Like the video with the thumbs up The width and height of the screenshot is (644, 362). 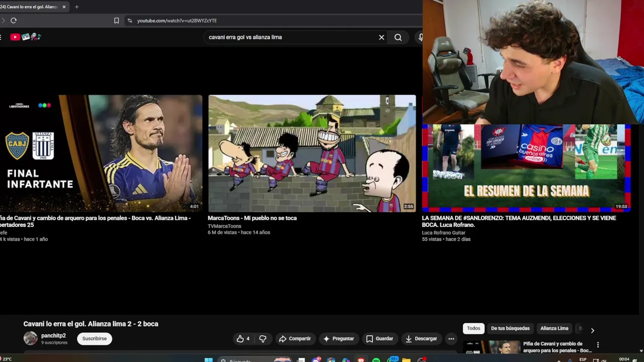[244, 339]
